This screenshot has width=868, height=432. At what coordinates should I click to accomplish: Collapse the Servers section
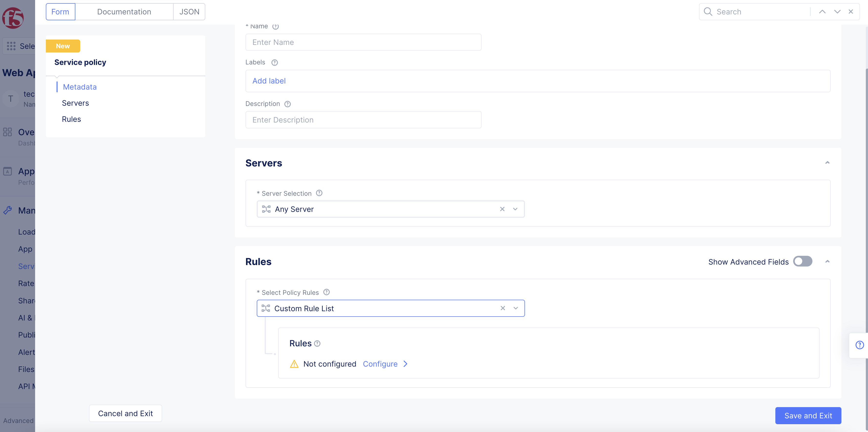click(827, 163)
